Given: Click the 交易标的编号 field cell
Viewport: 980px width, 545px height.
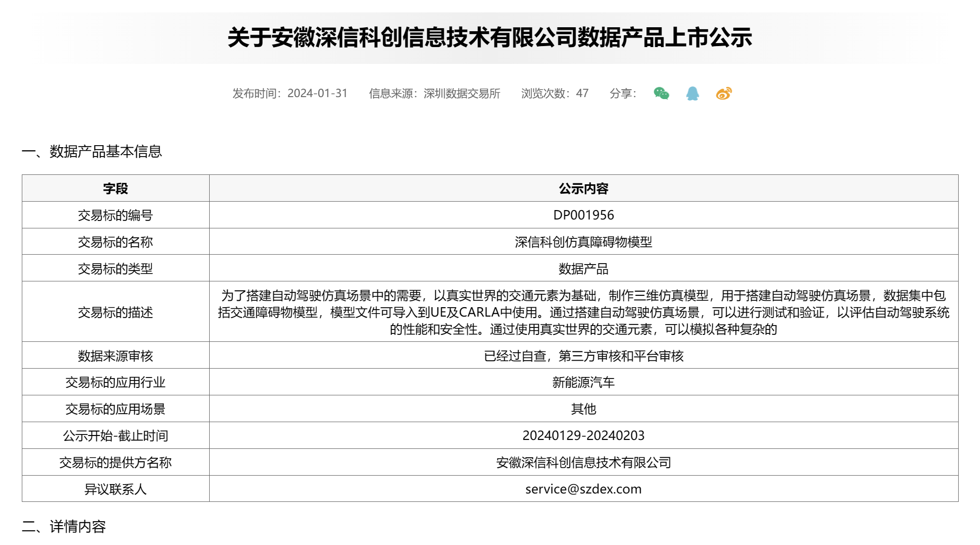Looking at the screenshot, I should tap(115, 215).
